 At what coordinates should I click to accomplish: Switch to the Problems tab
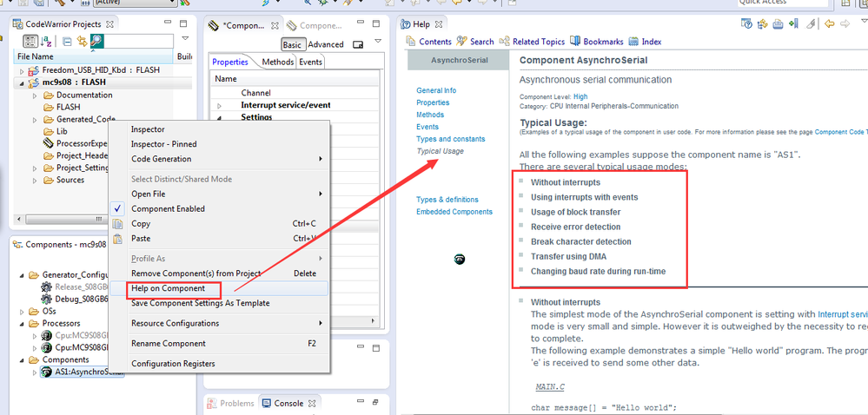(x=232, y=404)
